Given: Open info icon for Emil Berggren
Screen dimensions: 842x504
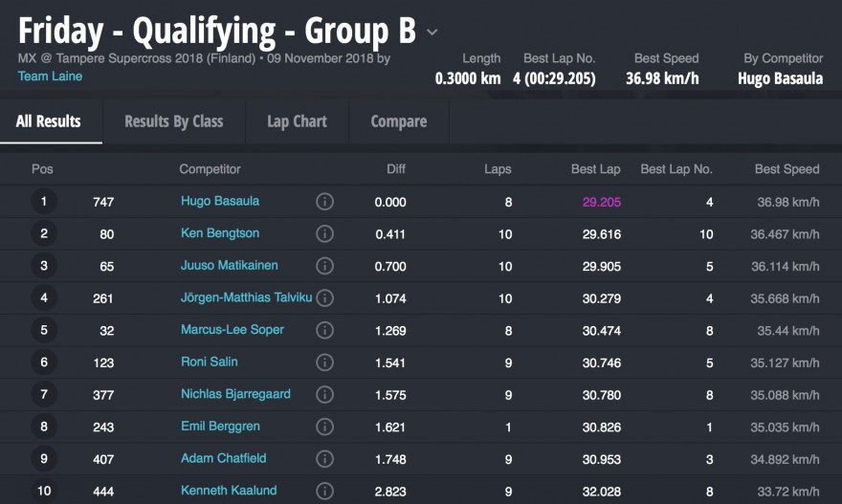Looking at the screenshot, I should pyautogui.click(x=324, y=427).
